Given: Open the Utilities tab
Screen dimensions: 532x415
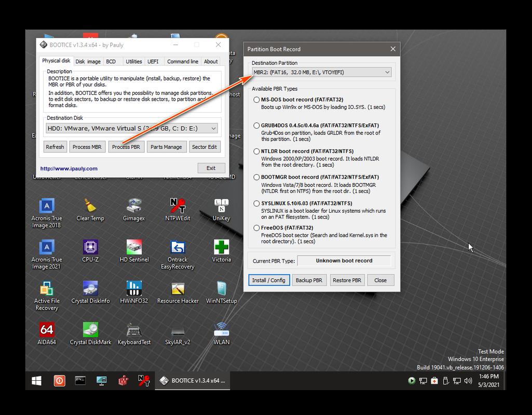Looking at the screenshot, I should click(134, 61).
